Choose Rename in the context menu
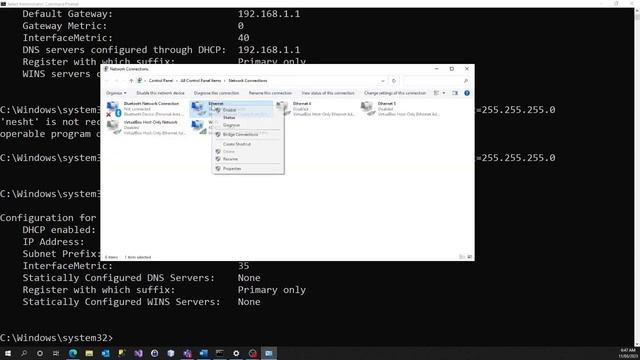This screenshot has height=360, width=640. tap(230, 159)
